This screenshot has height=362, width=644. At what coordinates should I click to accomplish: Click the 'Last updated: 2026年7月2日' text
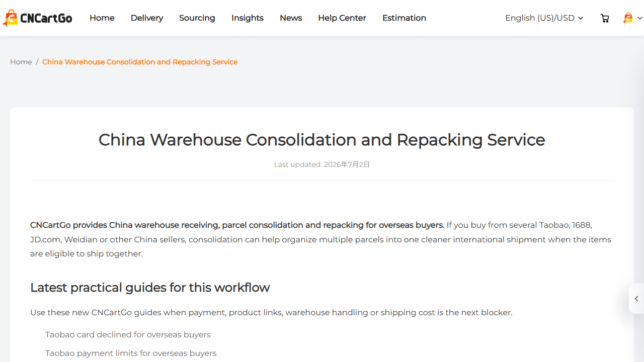[x=322, y=164]
